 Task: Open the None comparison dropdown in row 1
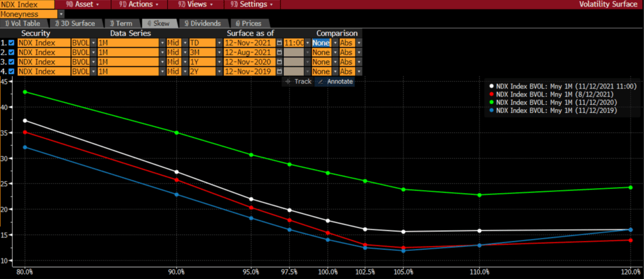click(335, 43)
